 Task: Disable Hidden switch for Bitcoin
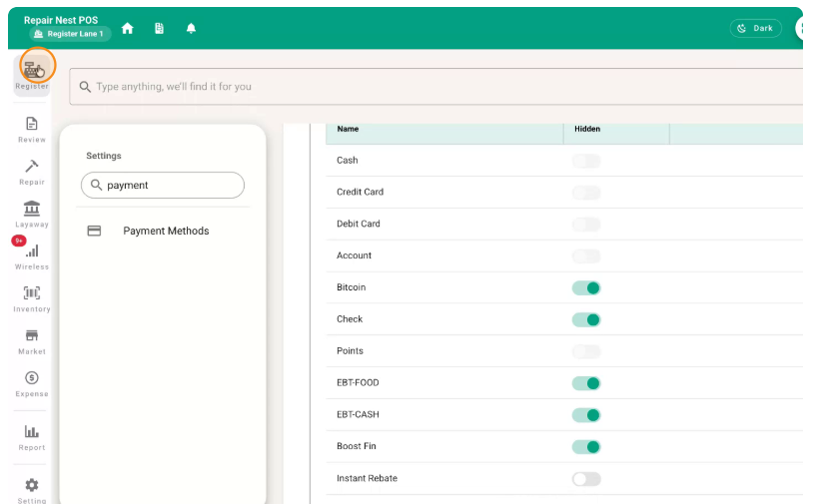click(586, 288)
